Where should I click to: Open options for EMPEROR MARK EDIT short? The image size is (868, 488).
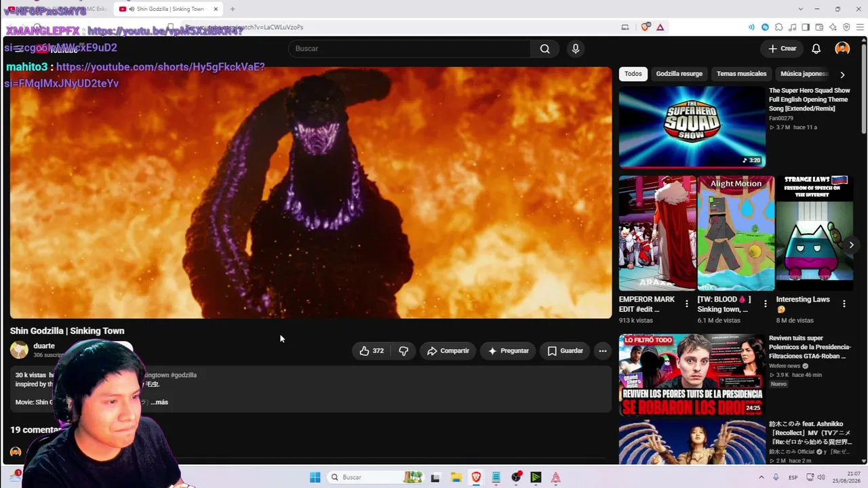(x=687, y=304)
